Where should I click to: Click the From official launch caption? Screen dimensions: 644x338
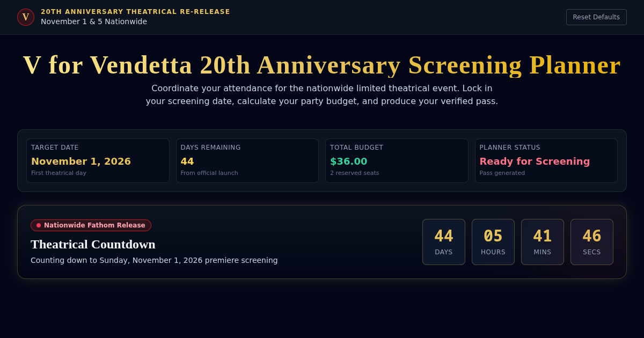(209, 173)
